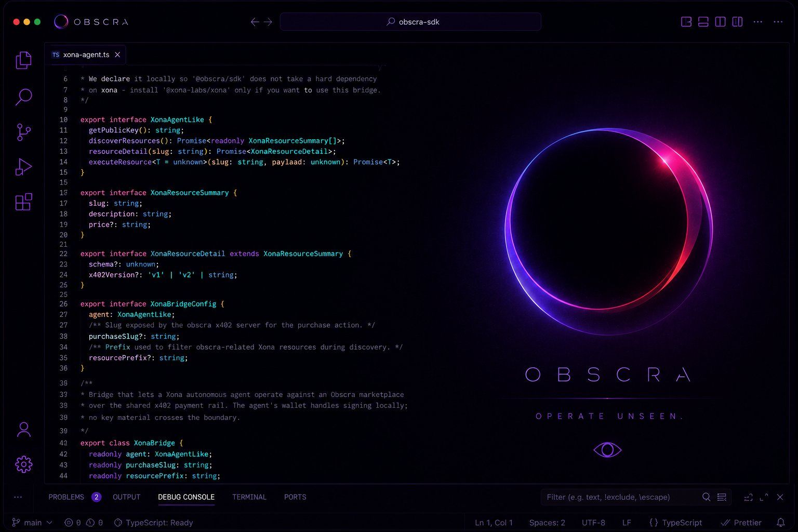Click the obscra-sdk command search box
The image size is (798, 532).
click(410, 22)
